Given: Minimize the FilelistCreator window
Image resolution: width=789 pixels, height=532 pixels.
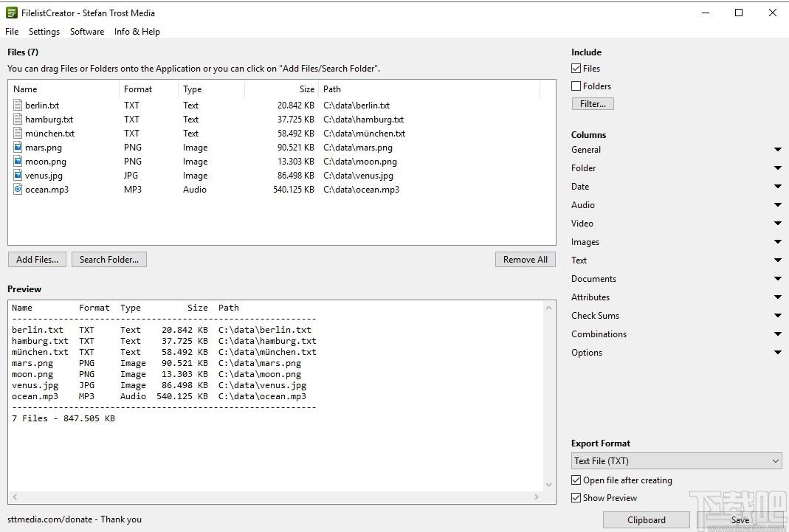Looking at the screenshot, I should 706,13.
